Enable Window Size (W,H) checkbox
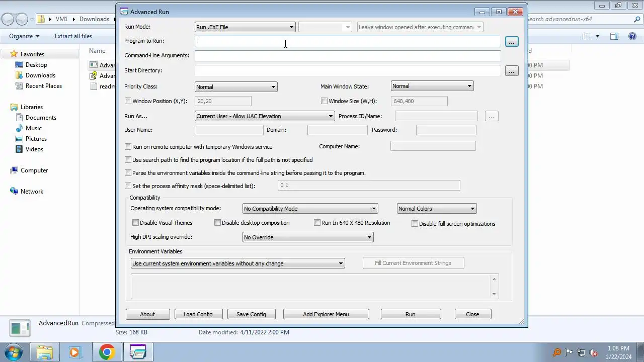This screenshot has height=362, width=644. (x=324, y=101)
